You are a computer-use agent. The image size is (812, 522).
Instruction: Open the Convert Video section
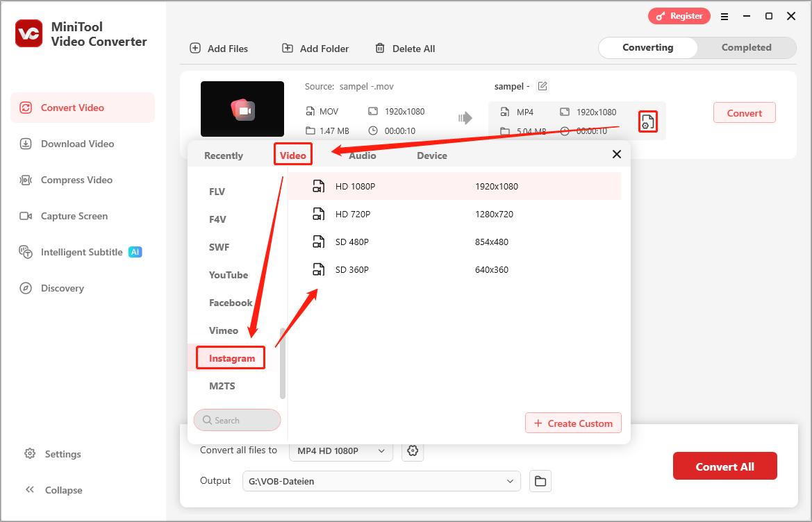[83, 108]
